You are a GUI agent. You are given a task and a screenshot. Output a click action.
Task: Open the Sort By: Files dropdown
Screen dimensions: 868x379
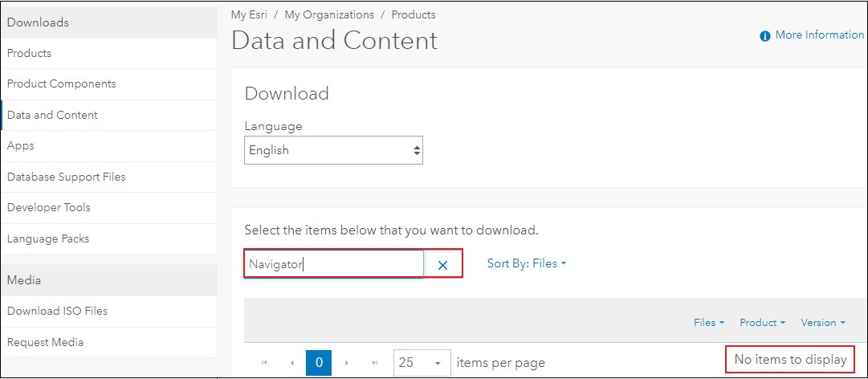pos(527,264)
